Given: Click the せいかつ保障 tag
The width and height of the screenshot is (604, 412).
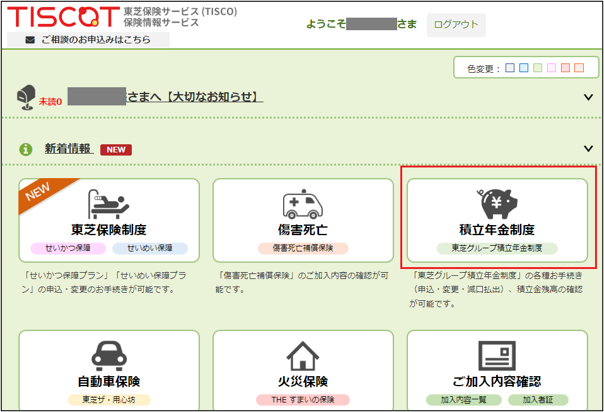Looking at the screenshot, I should pos(68,248).
